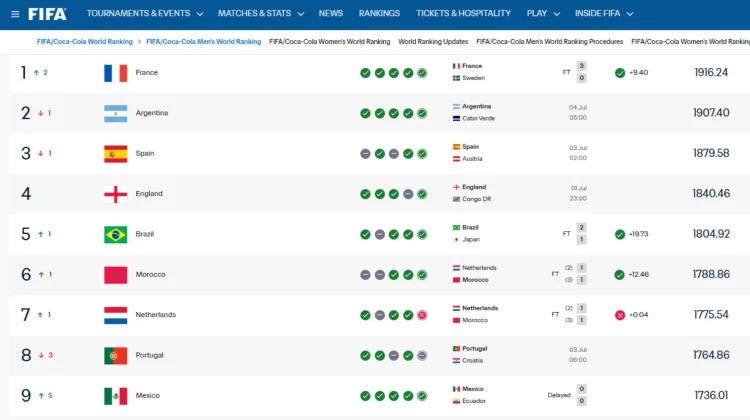Click the Morocco flag icon

coord(116,275)
